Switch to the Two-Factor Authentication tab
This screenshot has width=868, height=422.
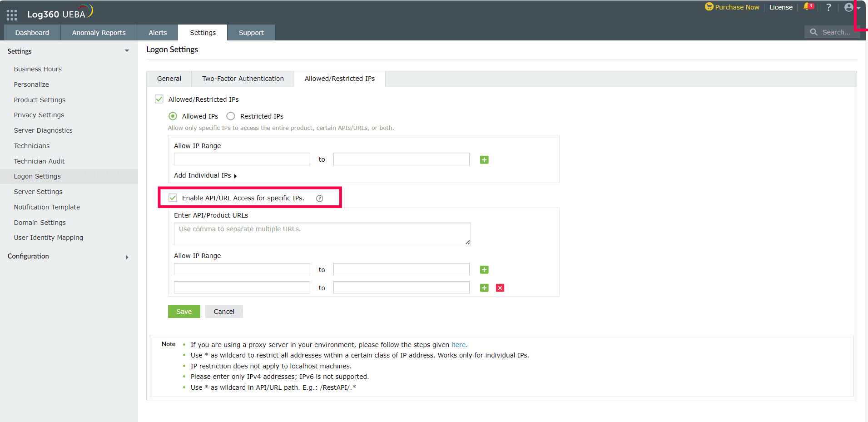coord(243,78)
